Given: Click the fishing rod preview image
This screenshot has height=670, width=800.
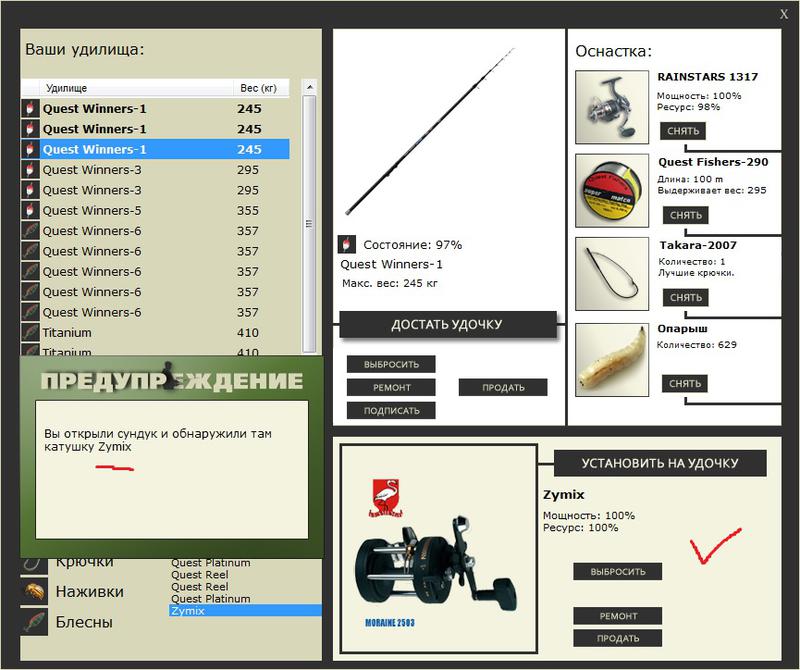Looking at the screenshot, I should click(x=430, y=132).
